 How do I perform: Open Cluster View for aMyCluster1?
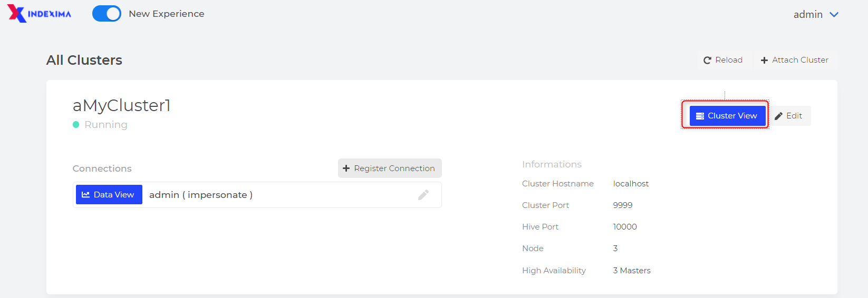pyautogui.click(x=727, y=116)
